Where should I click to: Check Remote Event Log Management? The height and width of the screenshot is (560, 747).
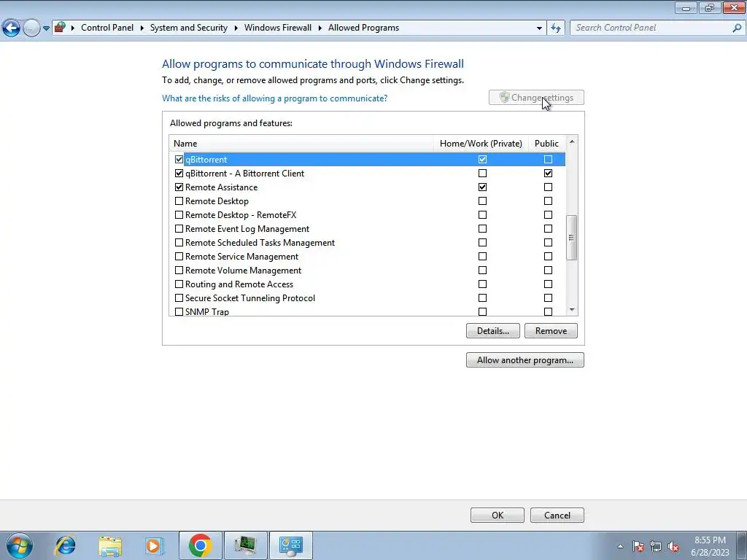(x=179, y=228)
